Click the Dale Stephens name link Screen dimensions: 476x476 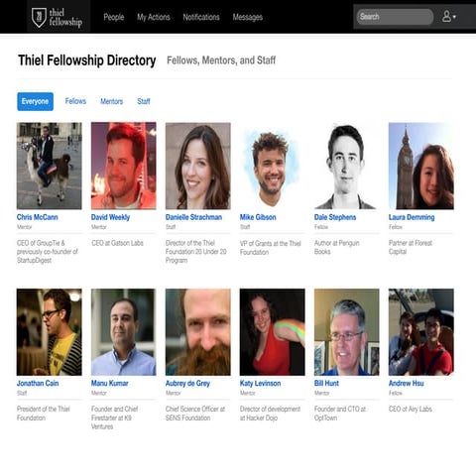tap(335, 217)
